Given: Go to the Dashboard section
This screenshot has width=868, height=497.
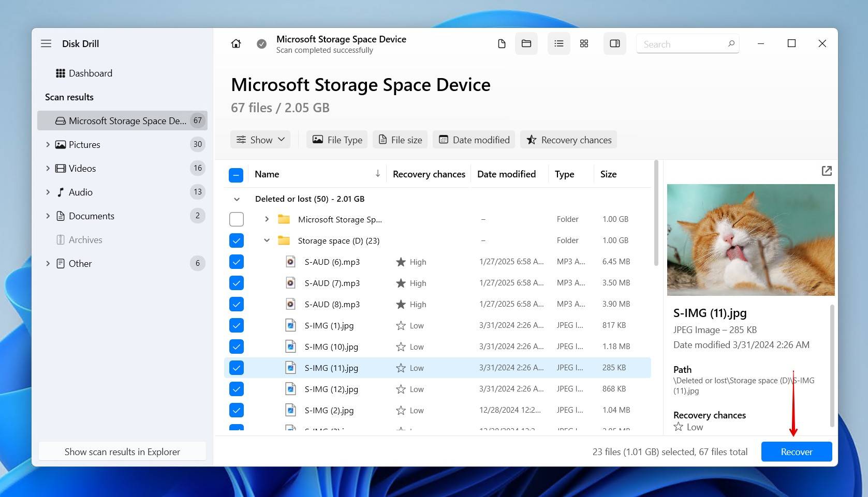Looking at the screenshot, I should pyautogui.click(x=91, y=73).
